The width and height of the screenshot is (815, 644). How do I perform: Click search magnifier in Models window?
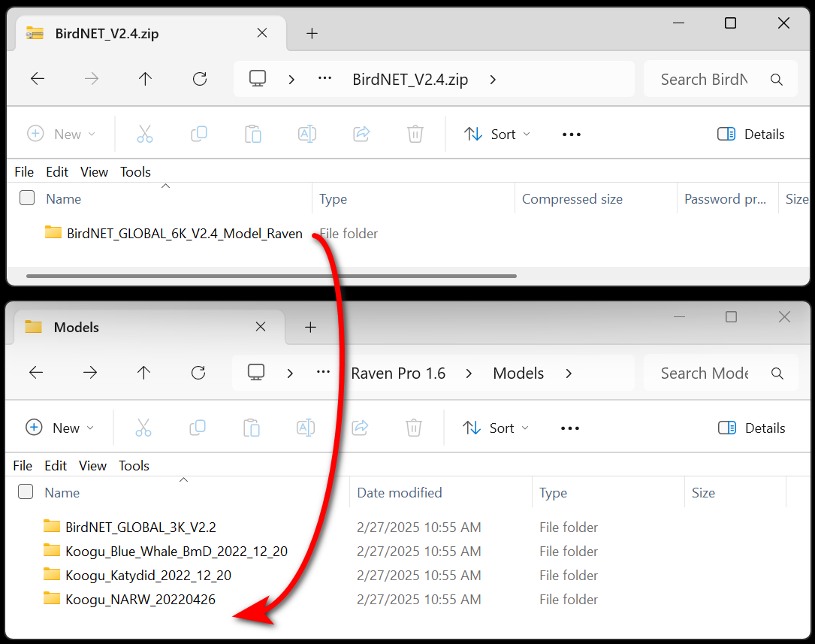(x=777, y=373)
